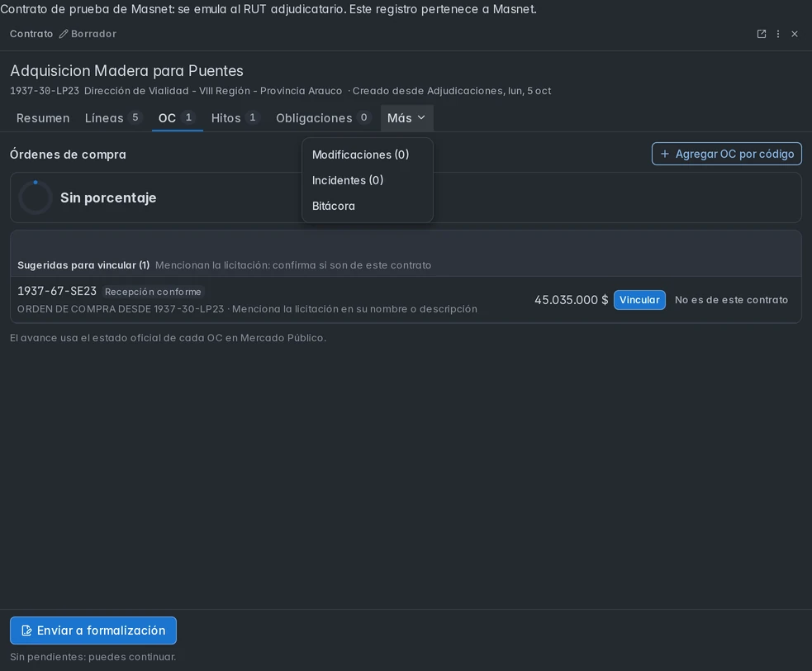812x671 pixels.
Task: Click the title Adquisicion Madera para Puentes
Action: (127, 70)
